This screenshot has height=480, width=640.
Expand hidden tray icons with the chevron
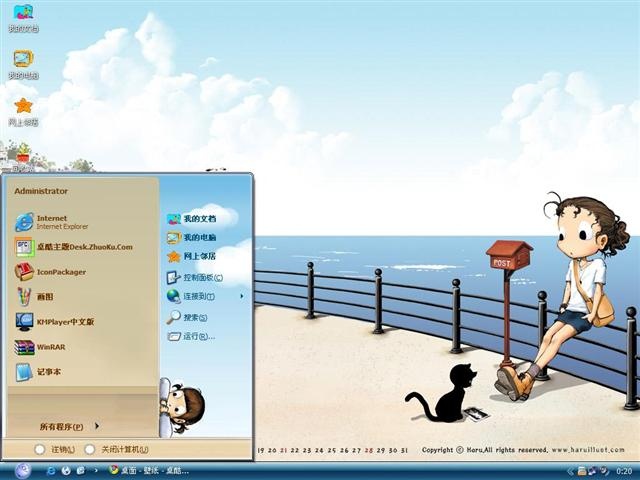click(x=570, y=471)
